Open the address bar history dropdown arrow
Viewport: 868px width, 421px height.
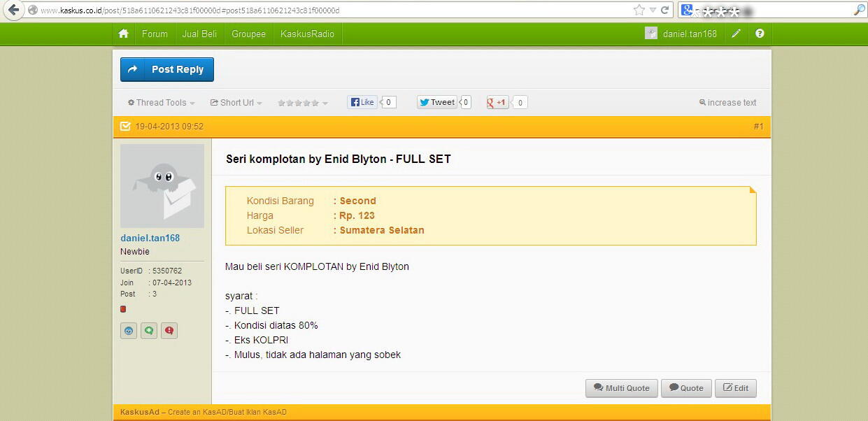point(653,10)
